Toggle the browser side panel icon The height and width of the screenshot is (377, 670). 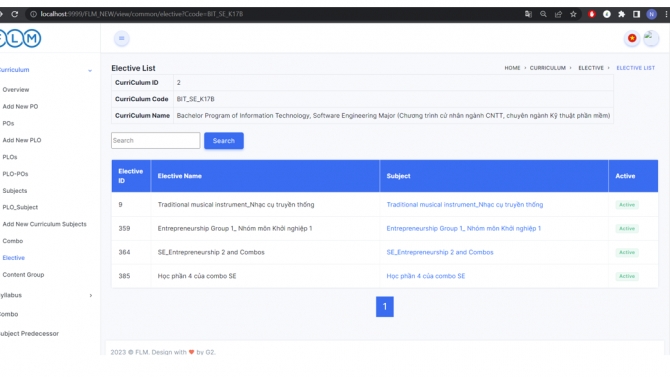[x=636, y=14]
